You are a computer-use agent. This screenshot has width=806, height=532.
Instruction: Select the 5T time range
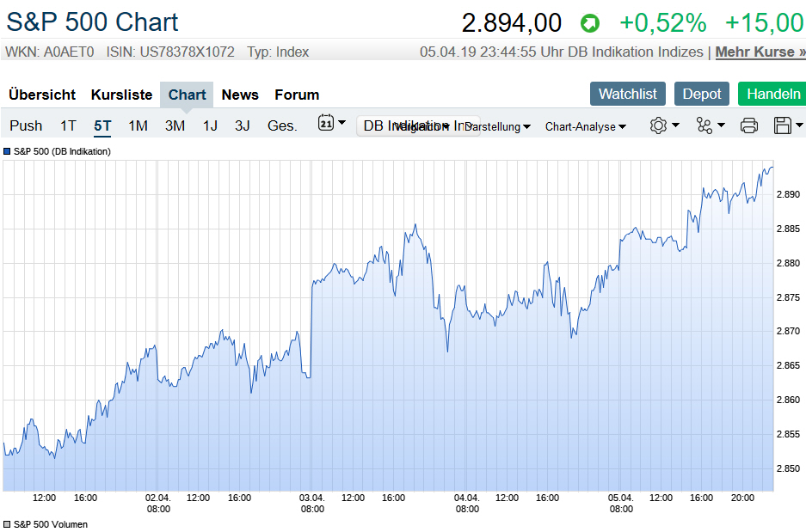[x=102, y=125]
